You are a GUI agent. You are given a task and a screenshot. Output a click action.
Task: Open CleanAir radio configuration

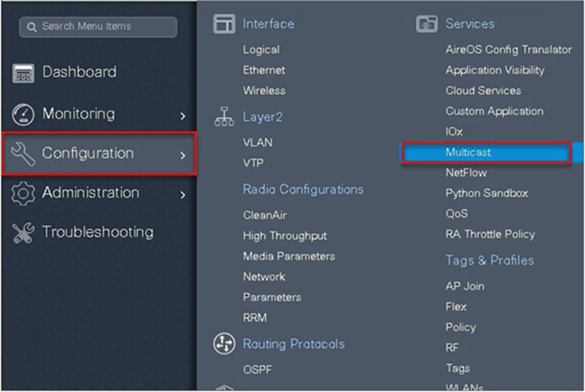265,215
